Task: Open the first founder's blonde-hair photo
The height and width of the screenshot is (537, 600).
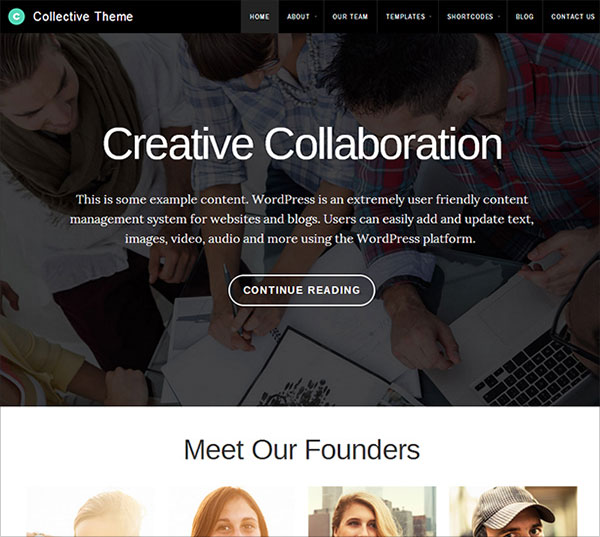Action: (x=90, y=511)
